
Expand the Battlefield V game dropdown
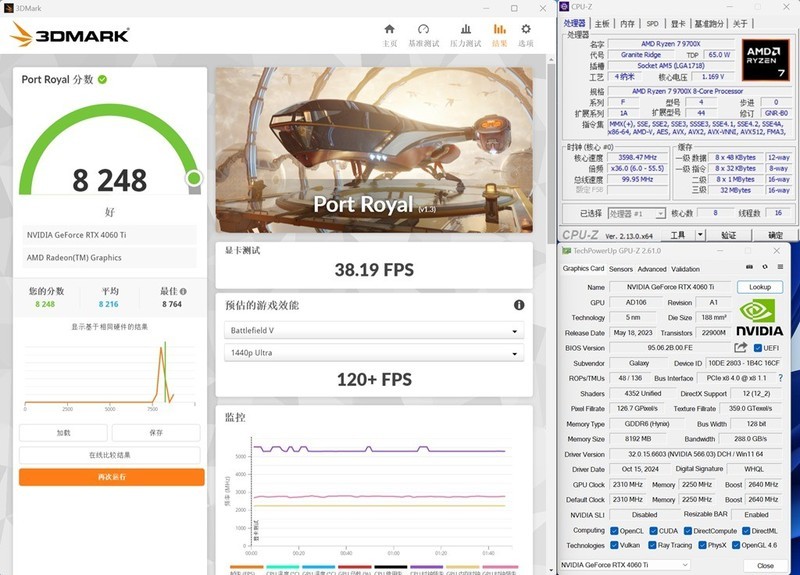[x=370, y=331]
